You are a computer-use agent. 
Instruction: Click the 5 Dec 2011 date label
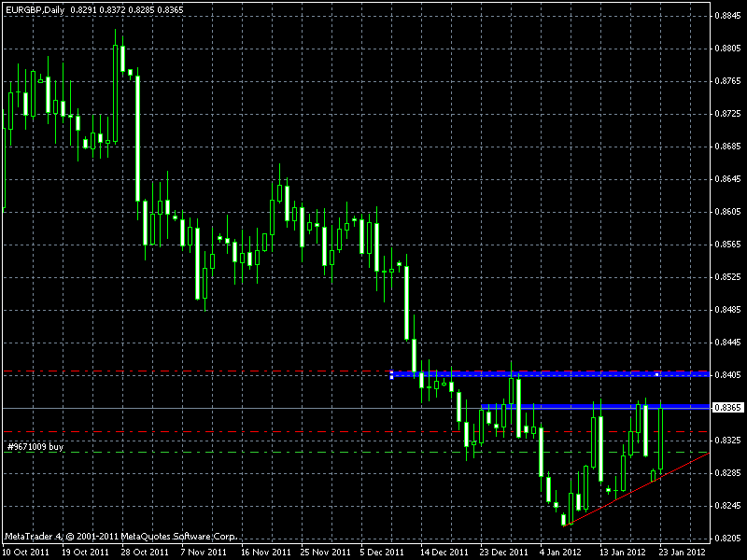[382, 553]
